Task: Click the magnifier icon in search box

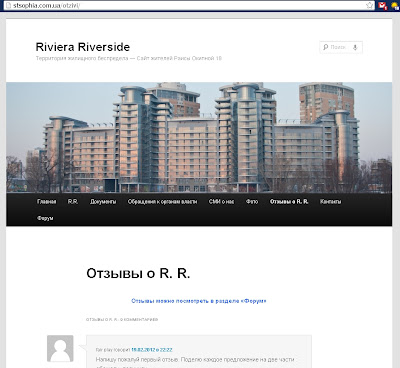Action: pos(326,47)
